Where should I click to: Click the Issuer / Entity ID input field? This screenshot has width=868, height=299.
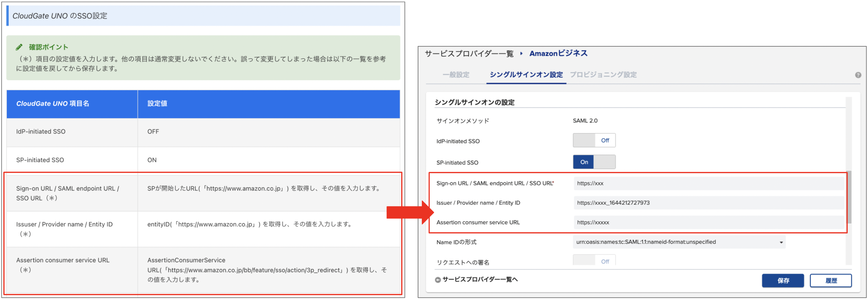709,203
